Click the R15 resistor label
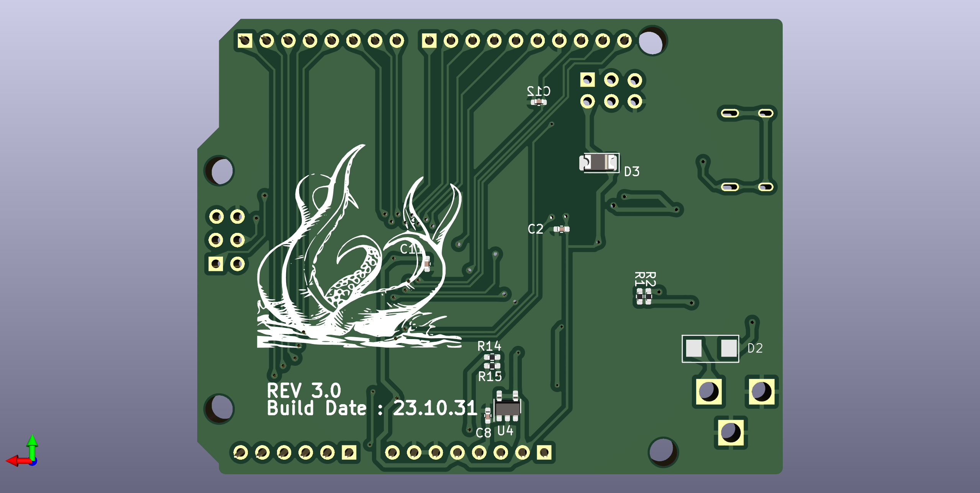 (x=490, y=377)
